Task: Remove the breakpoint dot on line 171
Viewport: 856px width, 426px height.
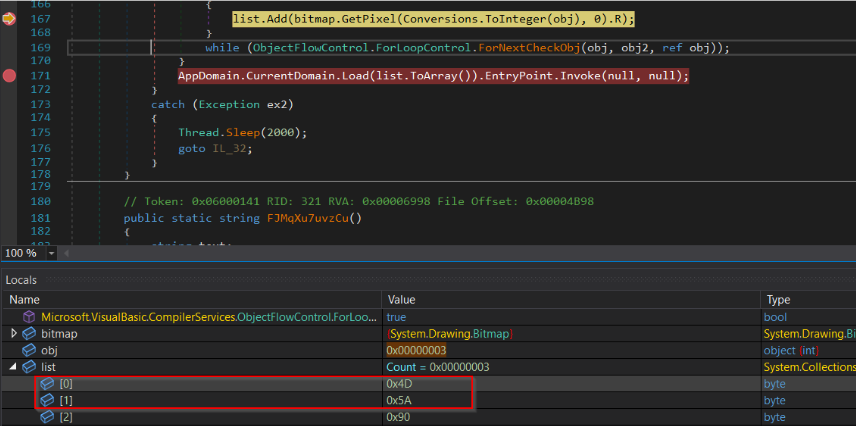Action: (9, 76)
